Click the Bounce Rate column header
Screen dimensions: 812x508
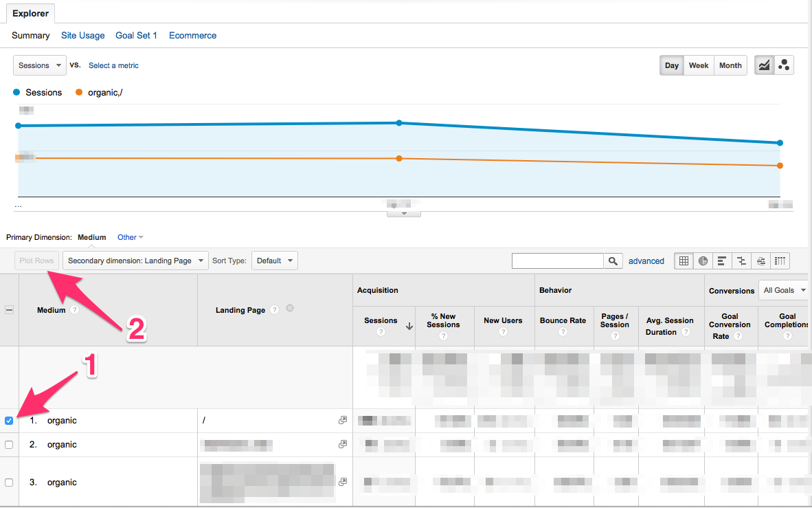click(x=563, y=320)
